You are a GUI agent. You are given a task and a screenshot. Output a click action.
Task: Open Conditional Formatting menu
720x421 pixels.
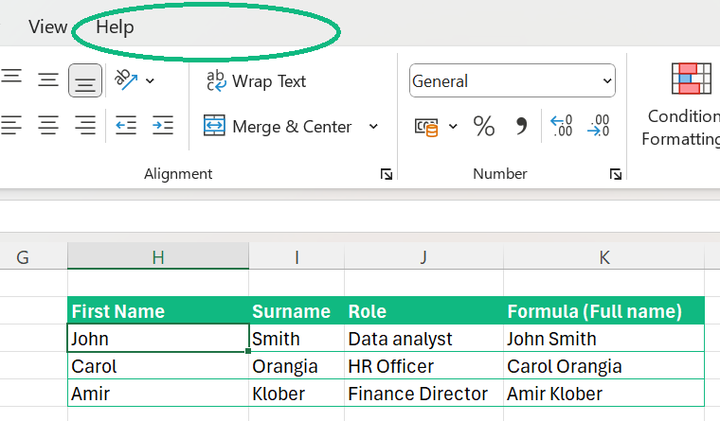pos(681,106)
